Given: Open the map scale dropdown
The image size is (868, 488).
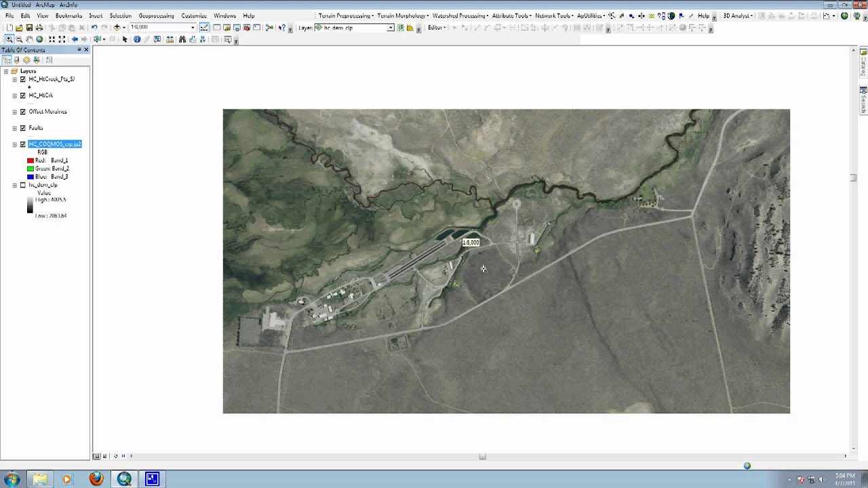Looking at the screenshot, I should [193, 27].
